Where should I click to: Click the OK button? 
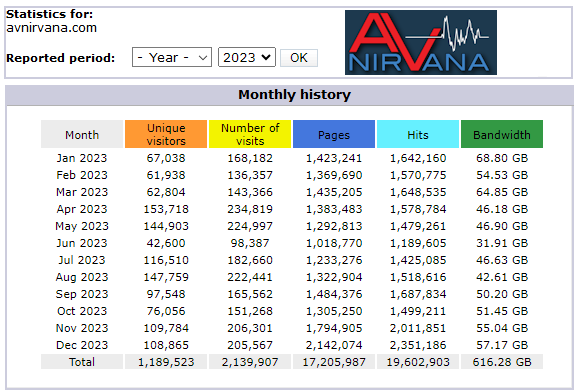tap(299, 58)
